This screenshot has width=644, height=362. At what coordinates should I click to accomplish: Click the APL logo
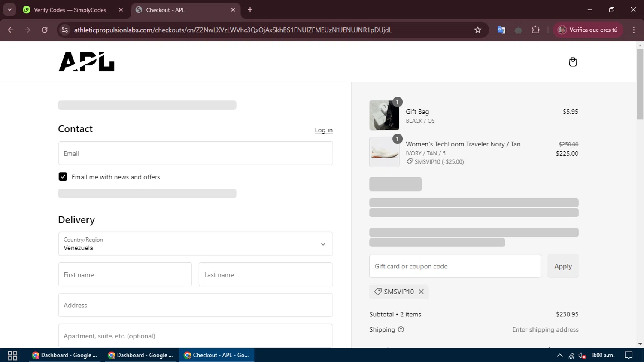[x=87, y=61]
